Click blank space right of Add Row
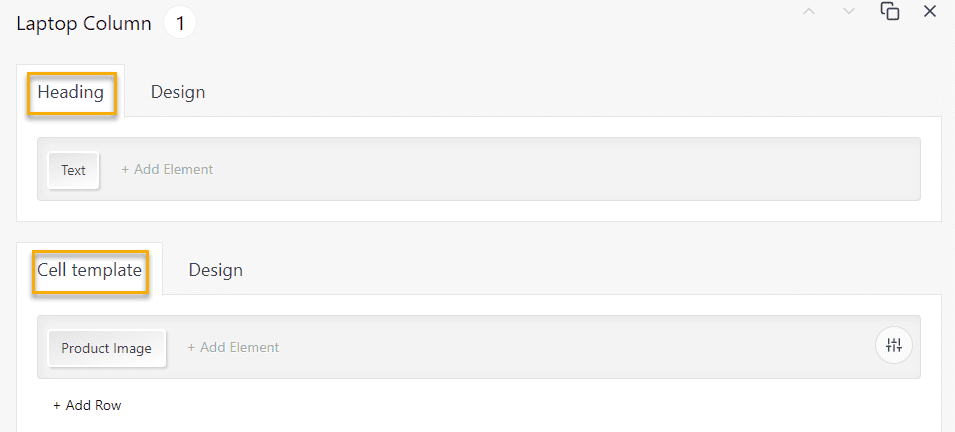The width and height of the screenshot is (955, 432). 518,405
